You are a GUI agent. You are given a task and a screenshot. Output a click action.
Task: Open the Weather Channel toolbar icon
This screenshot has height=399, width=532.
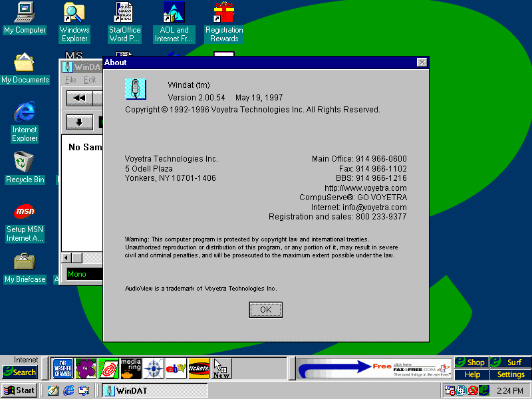click(x=63, y=368)
